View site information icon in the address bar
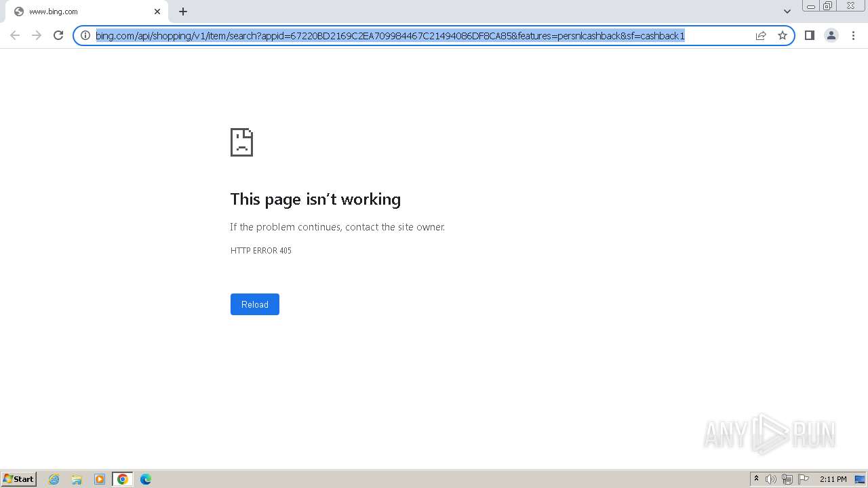 point(85,35)
